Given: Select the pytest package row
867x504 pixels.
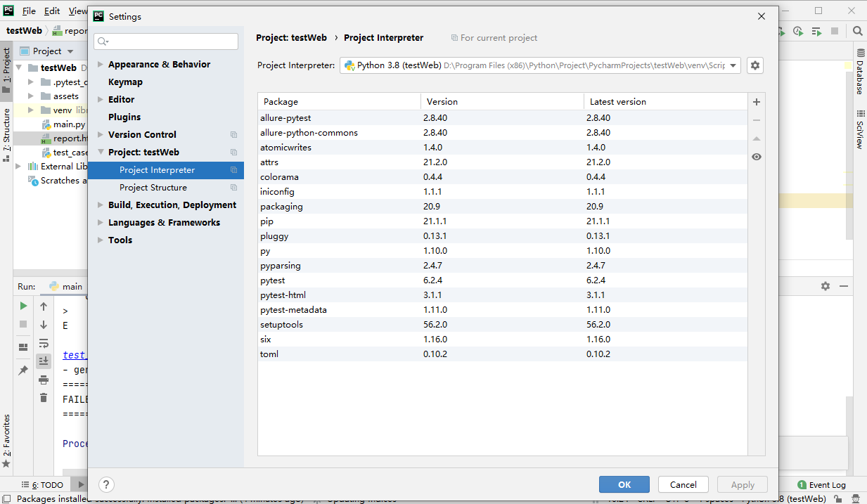Looking at the screenshot, I should click(x=502, y=280).
